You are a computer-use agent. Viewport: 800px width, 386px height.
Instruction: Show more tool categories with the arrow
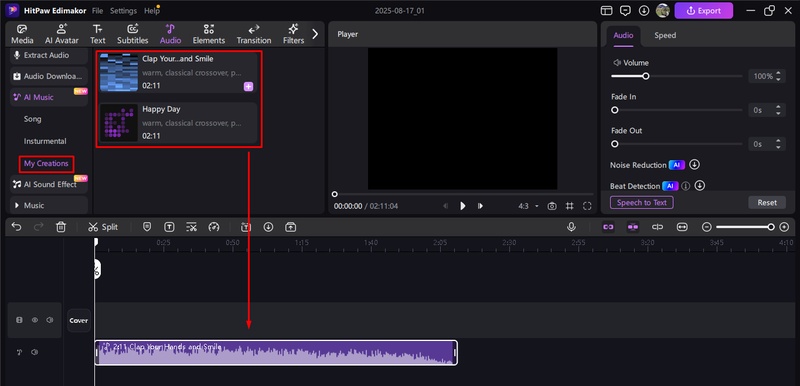click(315, 34)
